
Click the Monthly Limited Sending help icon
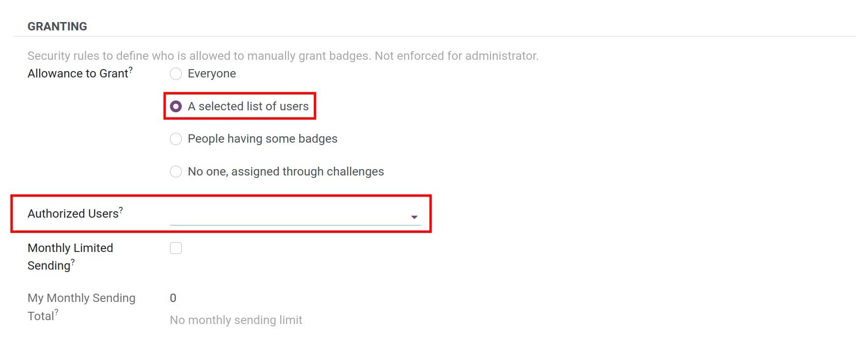pos(72,262)
